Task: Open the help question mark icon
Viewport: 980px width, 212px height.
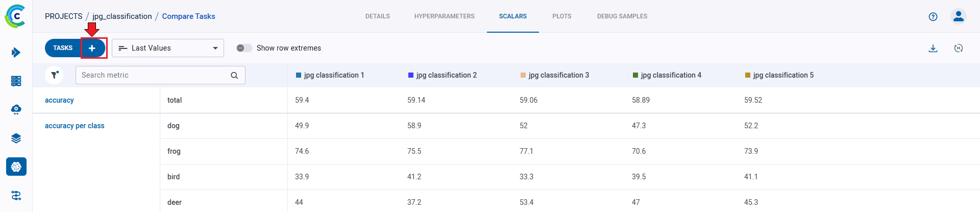Action: [933, 16]
